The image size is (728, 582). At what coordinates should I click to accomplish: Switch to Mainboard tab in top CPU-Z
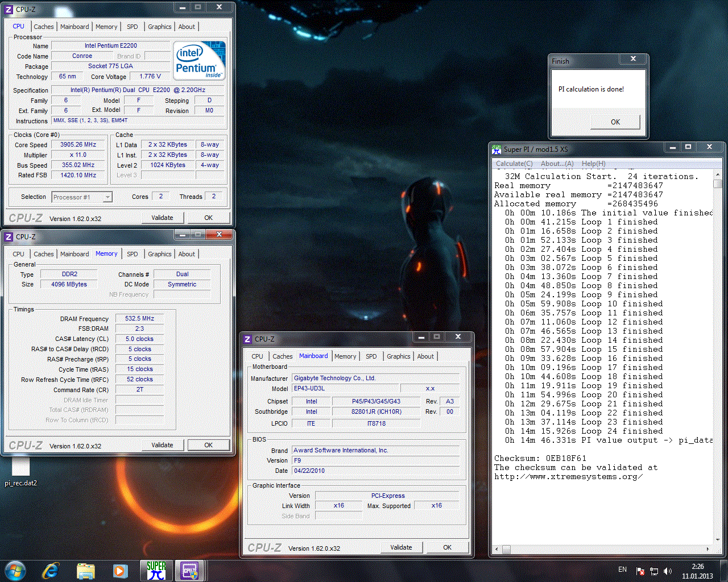75,27
